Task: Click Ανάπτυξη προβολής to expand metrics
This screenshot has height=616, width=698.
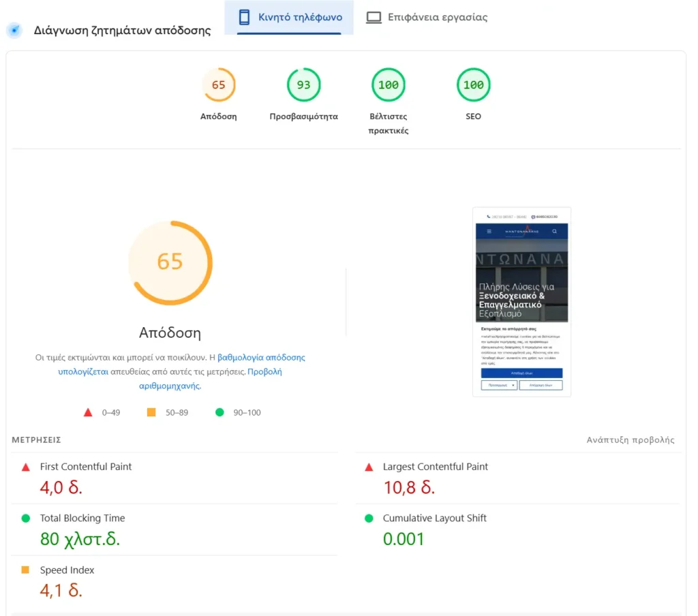Action: [x=631, y=440]
